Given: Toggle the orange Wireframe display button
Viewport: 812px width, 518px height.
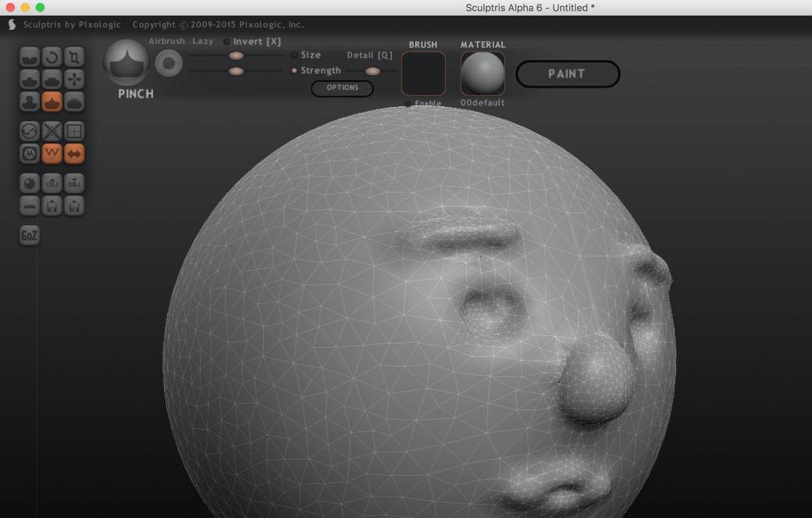Looking at the screenshot, I should [52, 153].
